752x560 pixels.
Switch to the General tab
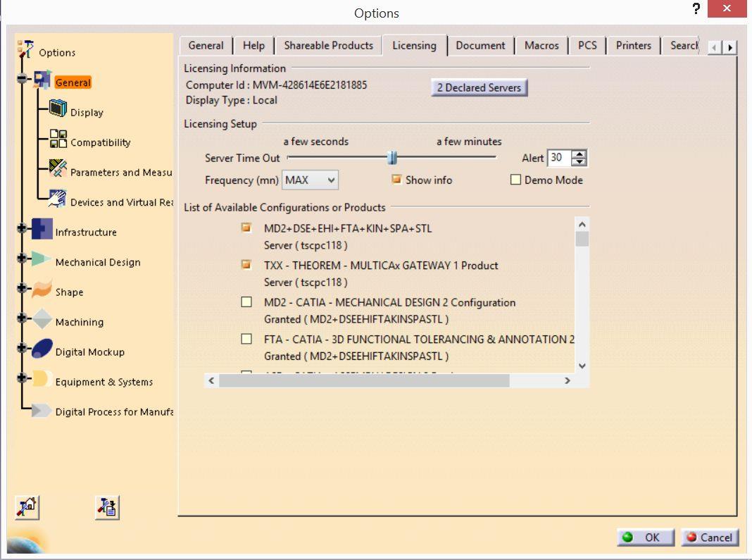(206, 46)
